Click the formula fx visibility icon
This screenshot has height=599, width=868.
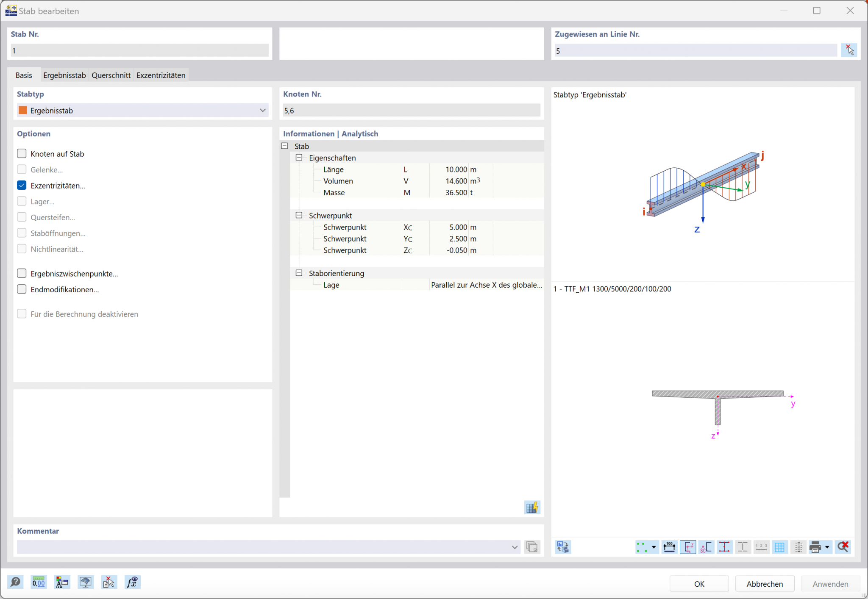pyautogui.click(x=132, y=582)
